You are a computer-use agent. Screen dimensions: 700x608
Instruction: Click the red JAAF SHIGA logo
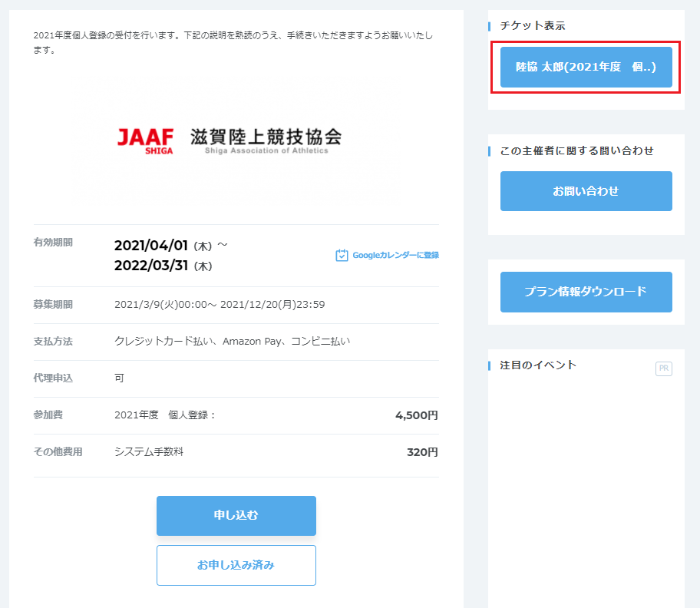(145, 140)
